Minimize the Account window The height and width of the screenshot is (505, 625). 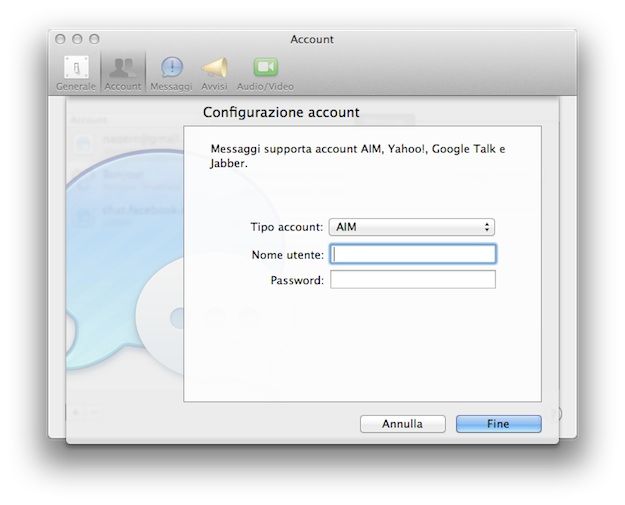77,39
